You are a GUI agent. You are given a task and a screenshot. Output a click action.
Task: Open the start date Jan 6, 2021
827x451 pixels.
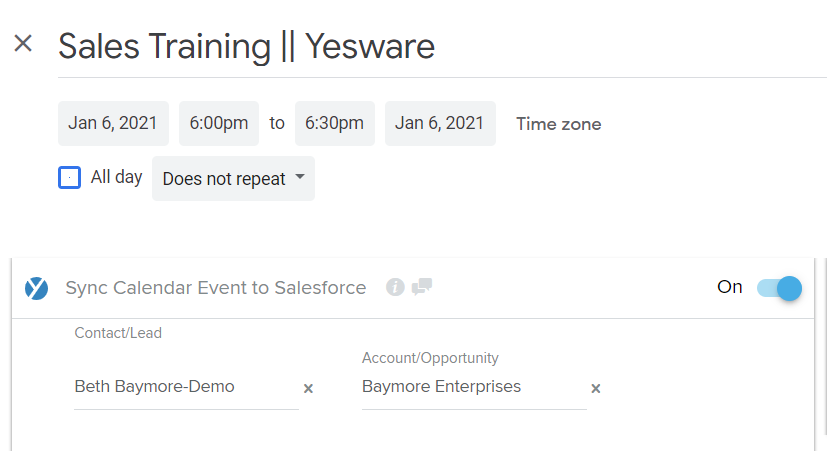coord(113,123)
